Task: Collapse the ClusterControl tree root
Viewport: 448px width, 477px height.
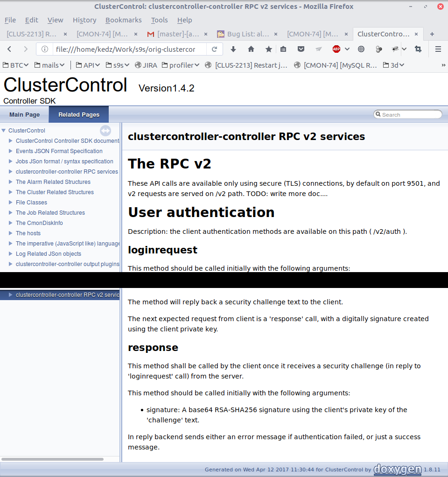Action: 4,131
